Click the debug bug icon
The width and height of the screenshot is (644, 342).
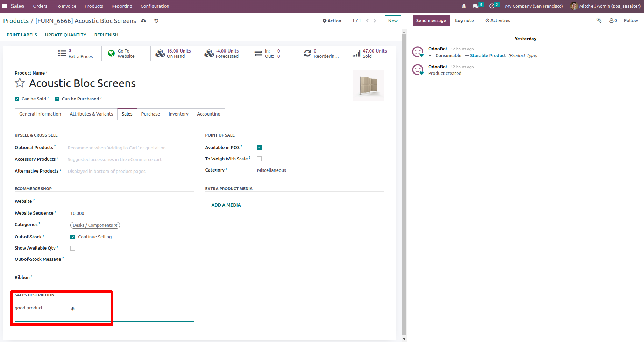coord(464,6)
